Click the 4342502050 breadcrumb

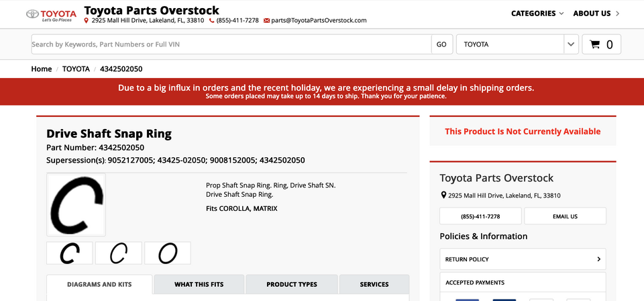click(x=121, y=69)
